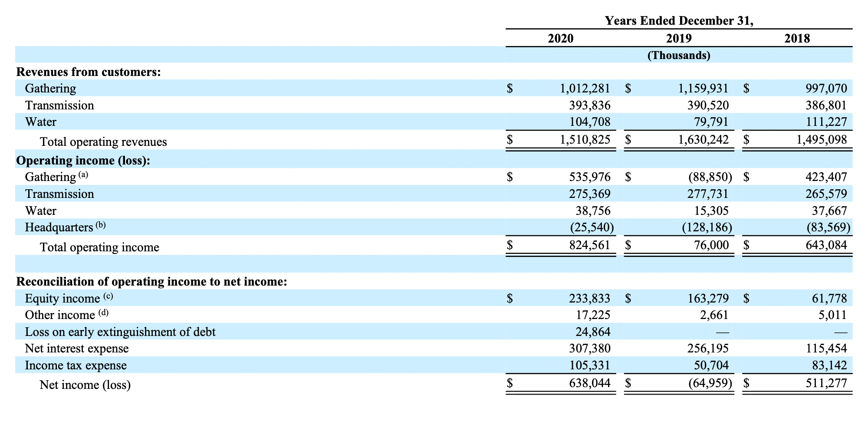The height and width of the screenshot is (421, 868).
Task: Select debt extinguishment loss value 24,864
Action: click(x=593, y=332)
